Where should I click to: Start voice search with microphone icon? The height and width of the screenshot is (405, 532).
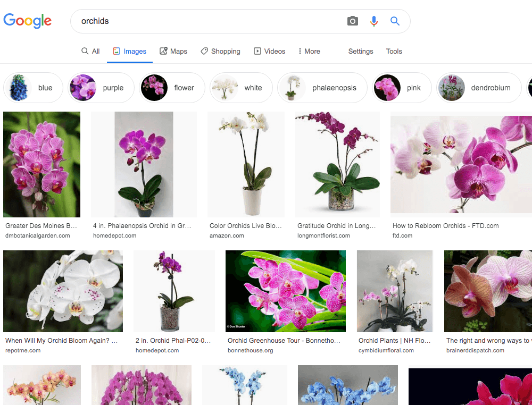coord(374,21)
